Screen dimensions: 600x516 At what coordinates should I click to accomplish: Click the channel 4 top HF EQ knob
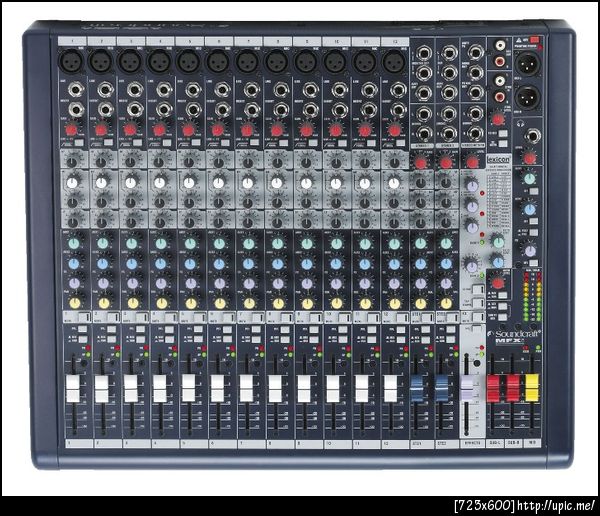tap(159, 162)
